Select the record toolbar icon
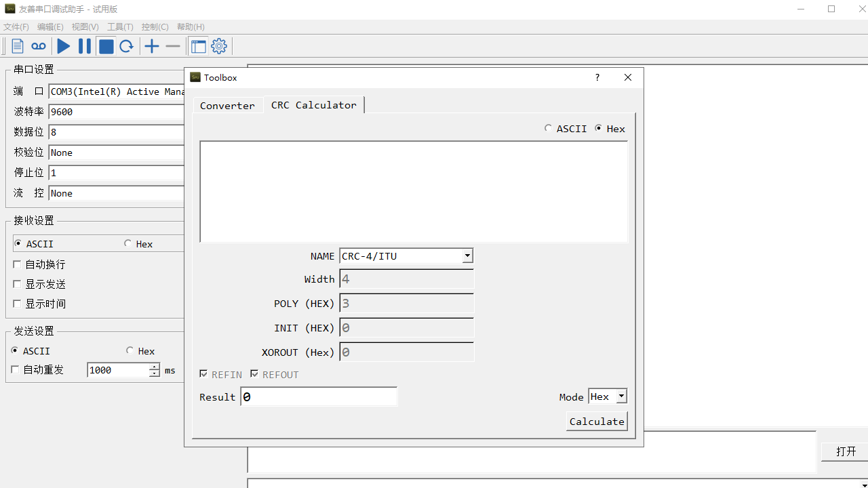This screenshot has height=488, width=868. (x=39, y=45)
